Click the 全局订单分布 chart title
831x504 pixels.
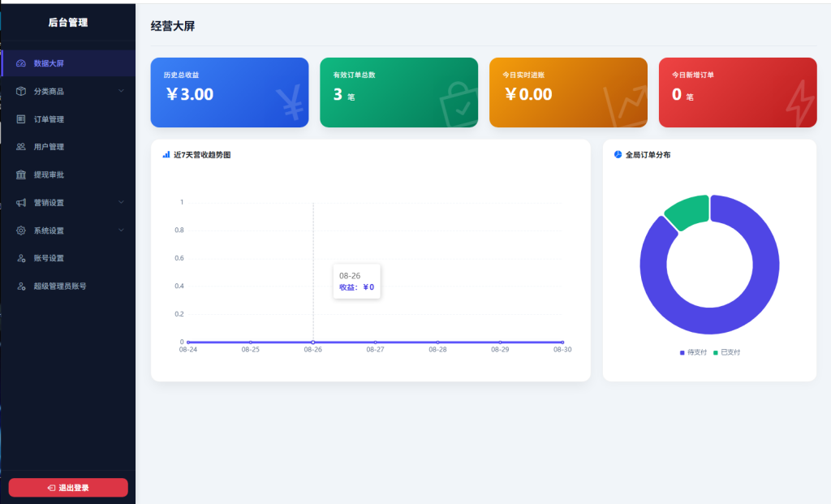point(648,155)
